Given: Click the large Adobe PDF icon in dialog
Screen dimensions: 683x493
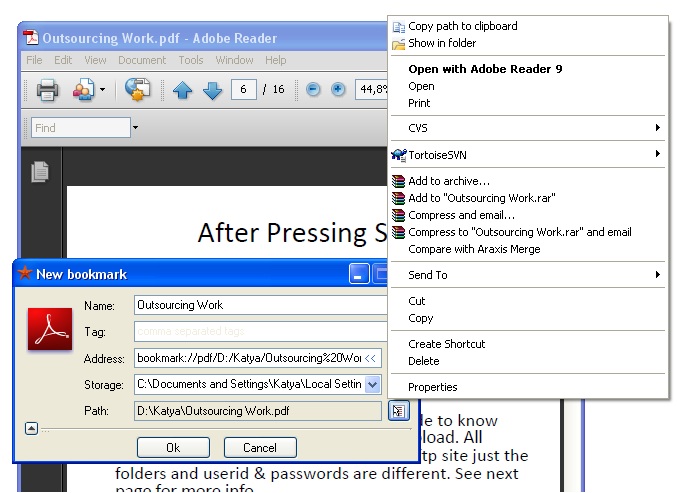Looking at the screenshot, I should pos(50,329).
